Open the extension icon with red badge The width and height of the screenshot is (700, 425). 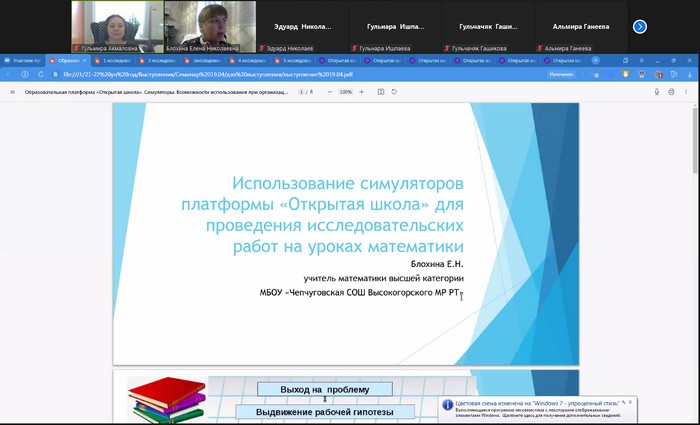658,75
